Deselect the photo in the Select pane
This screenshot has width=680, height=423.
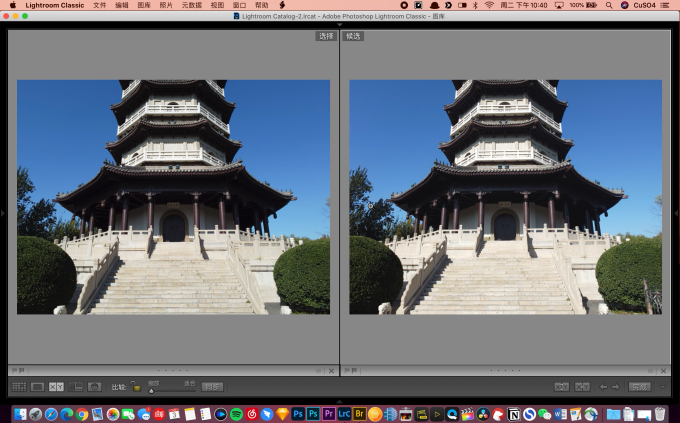[331, 371]
